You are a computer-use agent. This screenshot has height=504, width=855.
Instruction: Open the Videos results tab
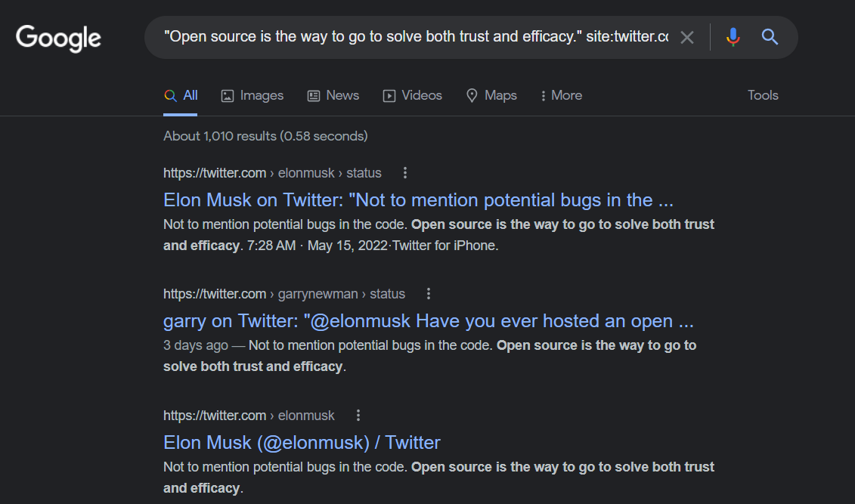(412, 95)
